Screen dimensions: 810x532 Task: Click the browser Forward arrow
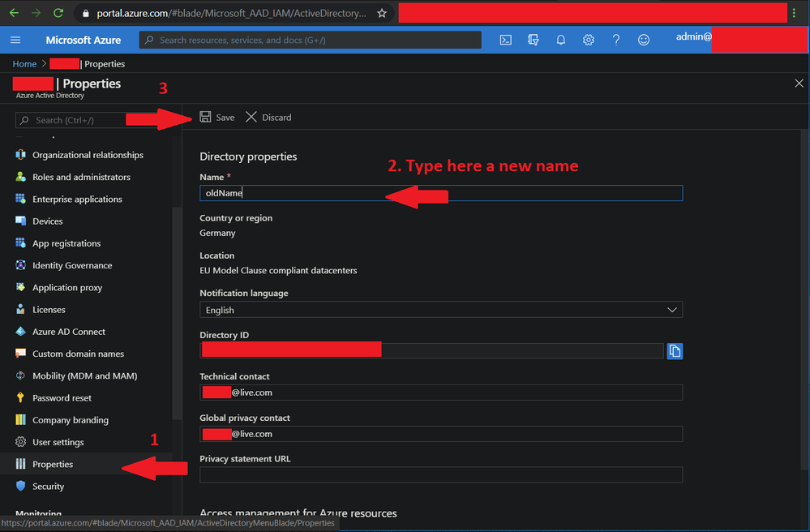click(x=36, y=13)
